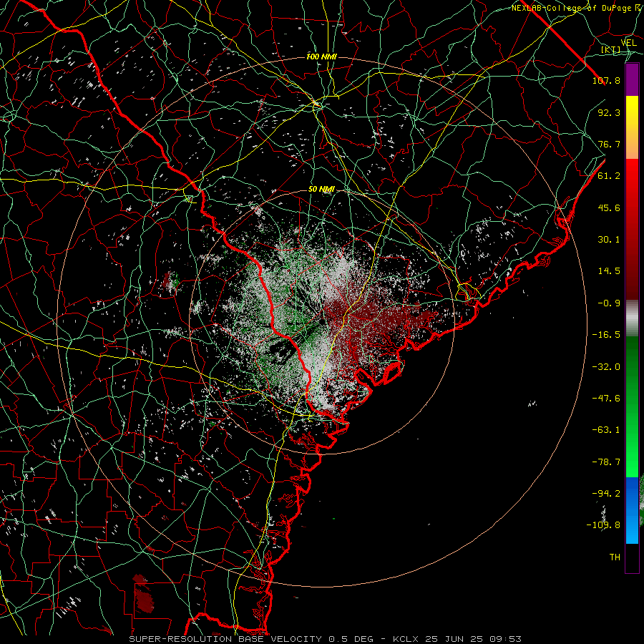The width and height of the screenshot is (644, 644).
Task: Click the purple segment of the velocity color bar
Action: (632, 80)
